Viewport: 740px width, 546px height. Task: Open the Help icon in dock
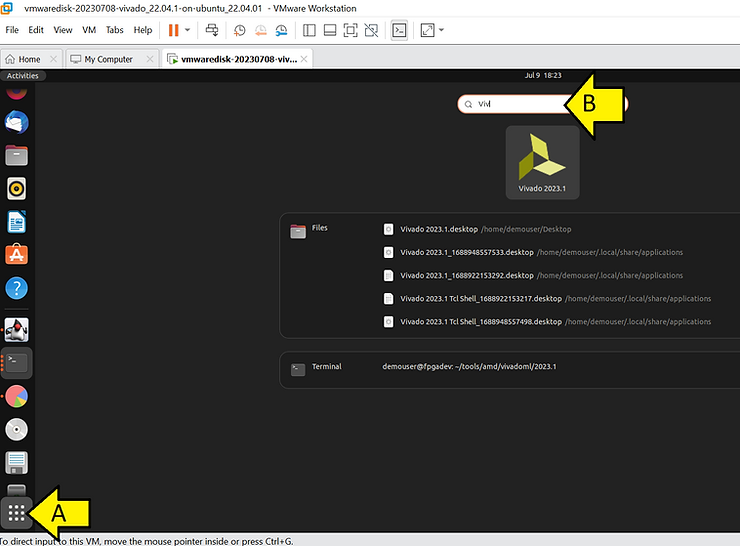(16, 288)
